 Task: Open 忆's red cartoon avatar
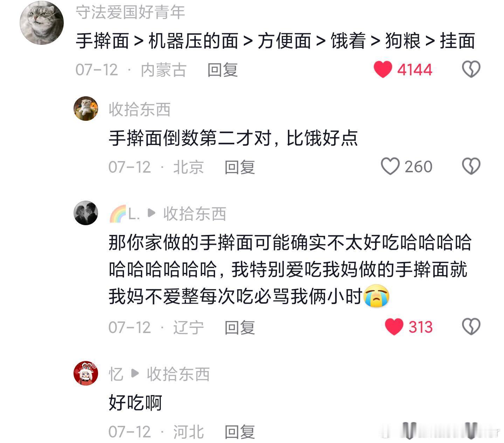[x=86, y=373]
